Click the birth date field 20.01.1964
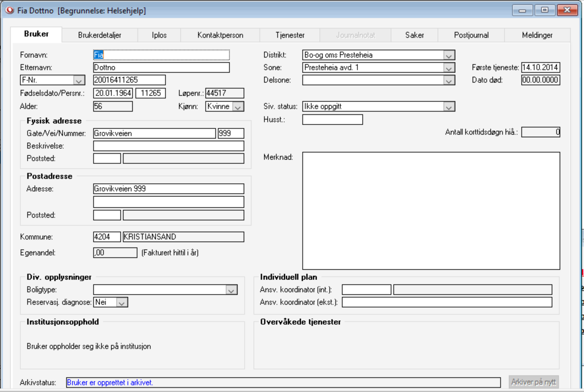Screen dimensions: 584x392 113,93
